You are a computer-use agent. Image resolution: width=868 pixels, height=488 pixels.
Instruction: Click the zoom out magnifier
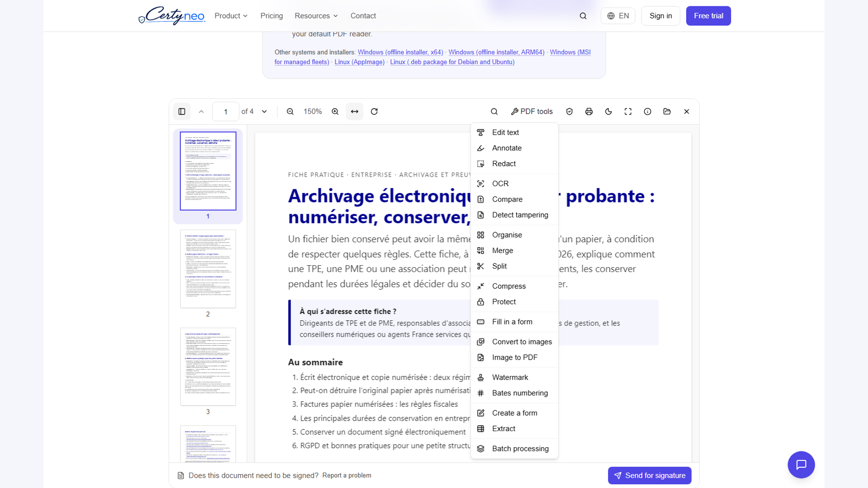tap(290, 112)
